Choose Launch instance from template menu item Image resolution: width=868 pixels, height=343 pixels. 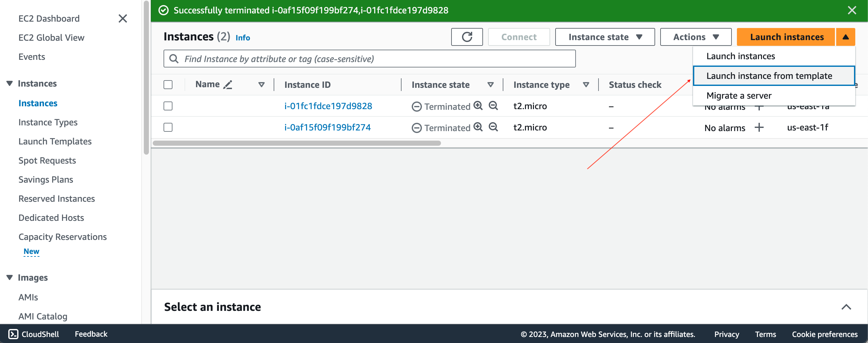point(774,76)
